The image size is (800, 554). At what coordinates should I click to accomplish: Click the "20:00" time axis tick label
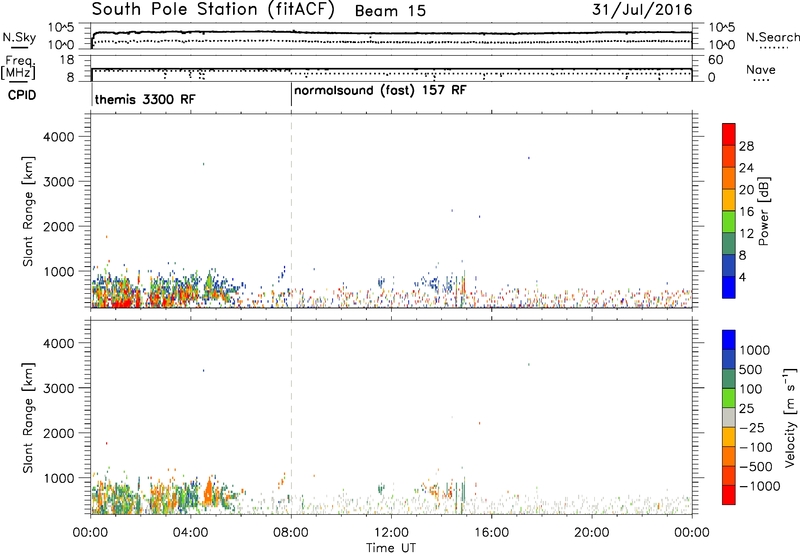tap(592, 533)
